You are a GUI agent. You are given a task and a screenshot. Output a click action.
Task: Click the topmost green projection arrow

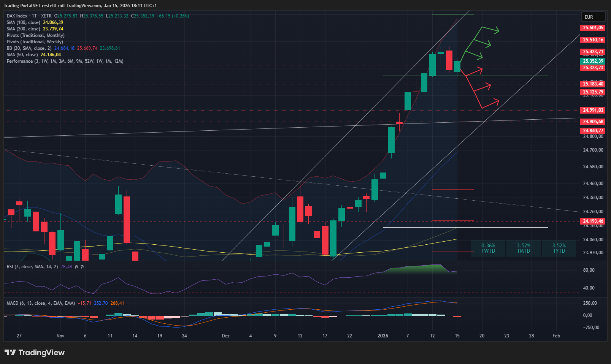pyautogui.click(x=490, y=29)
